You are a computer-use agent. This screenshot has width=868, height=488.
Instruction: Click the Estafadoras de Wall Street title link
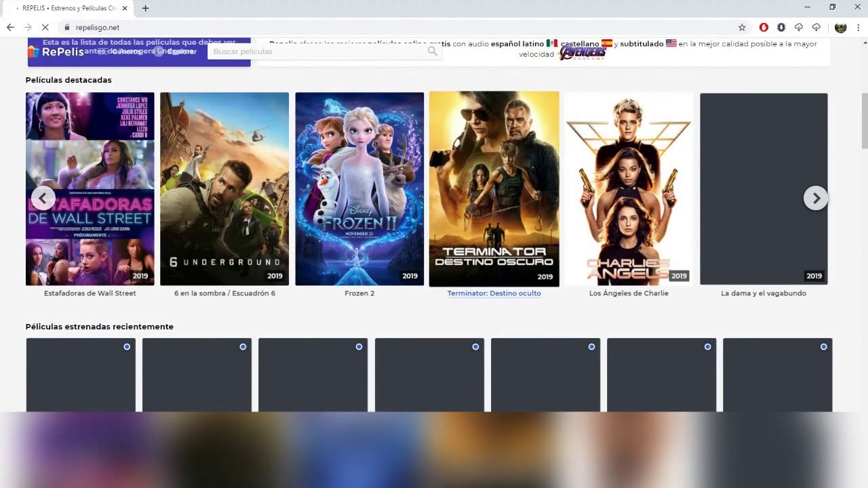[90, 293]
